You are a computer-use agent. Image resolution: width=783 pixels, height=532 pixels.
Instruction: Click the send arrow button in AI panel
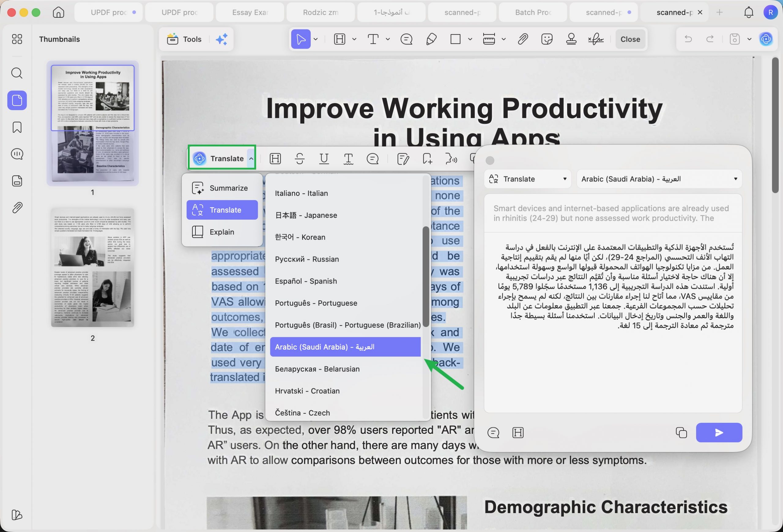coord(719,433)
